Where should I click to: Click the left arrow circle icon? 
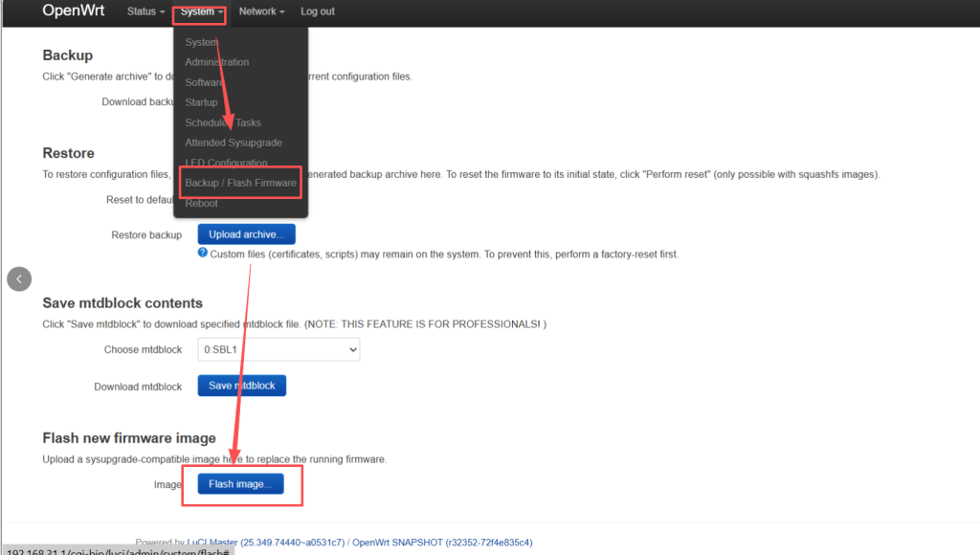click(19, 278)
